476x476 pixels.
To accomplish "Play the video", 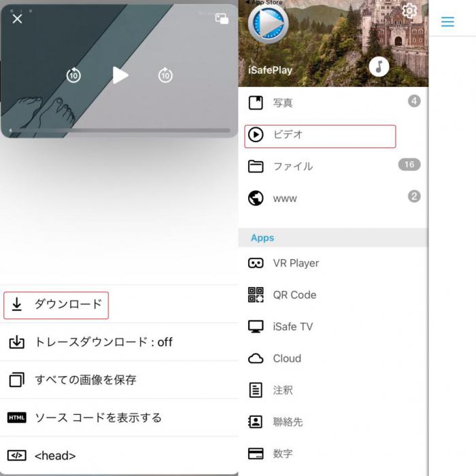I will point(120,75).
